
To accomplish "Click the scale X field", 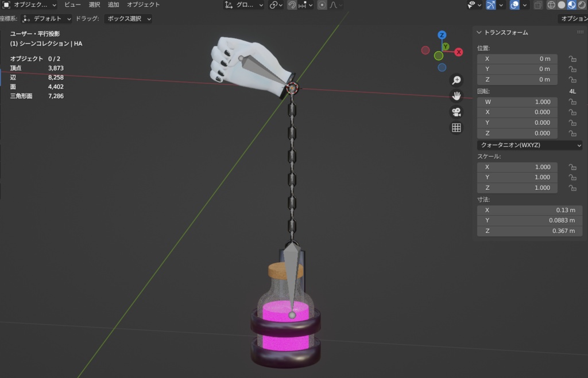I will (517, 167).
